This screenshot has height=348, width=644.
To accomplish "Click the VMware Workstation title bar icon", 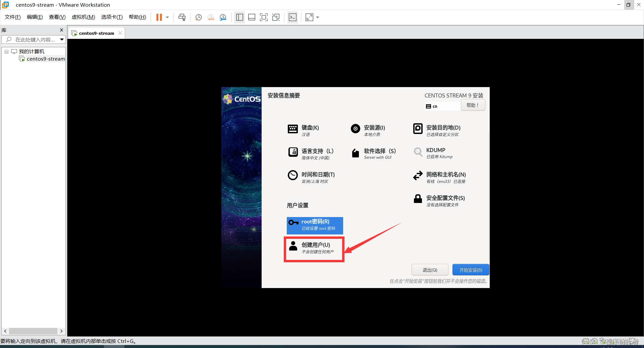I will click(x=5, y=5).
